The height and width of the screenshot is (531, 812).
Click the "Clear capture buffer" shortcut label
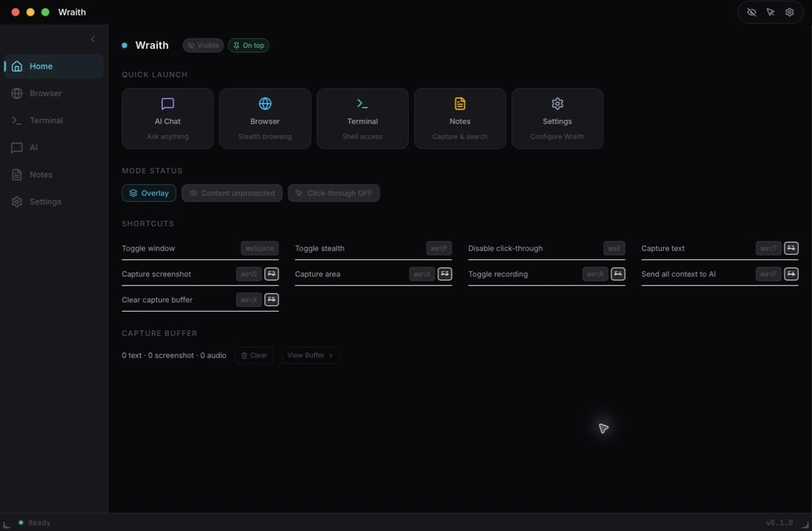tap(157, 299)
